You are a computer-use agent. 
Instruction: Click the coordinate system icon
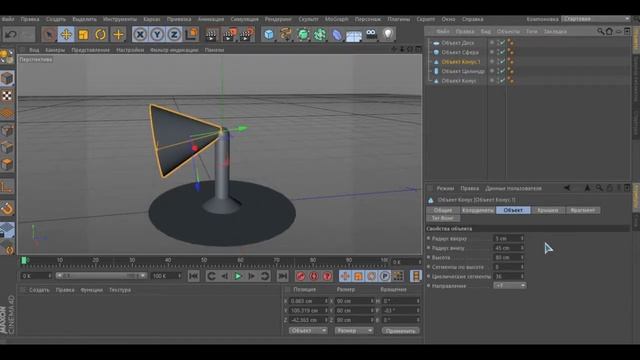[x=191, y=35]
